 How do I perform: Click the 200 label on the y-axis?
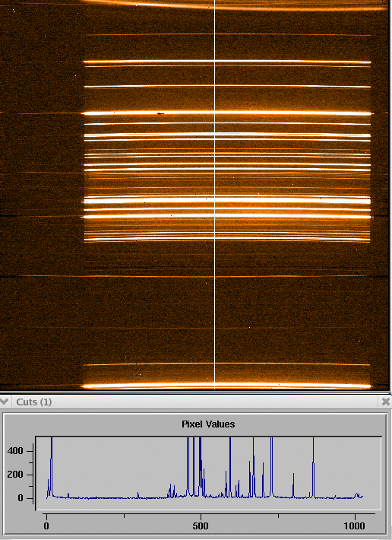[x=15, y=475]
